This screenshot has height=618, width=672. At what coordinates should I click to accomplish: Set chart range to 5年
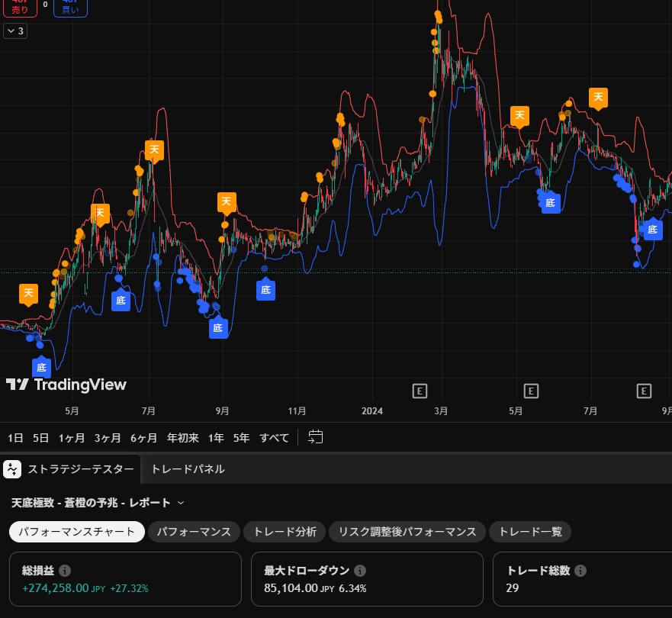click(x=241, y=438)
